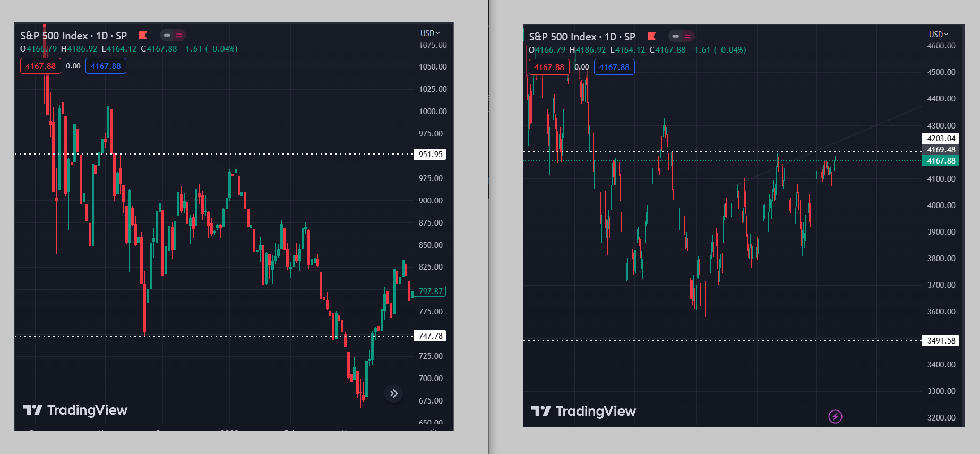Viewport: 980px width, 454px height.
Task: Click the grey dash pill icon, left chart
Action: tap(167, 36)
